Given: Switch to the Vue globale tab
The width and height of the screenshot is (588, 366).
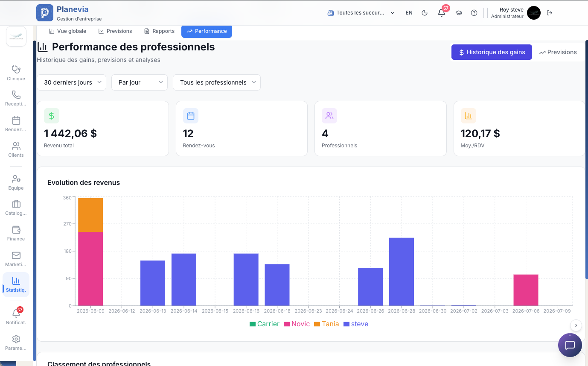Looking at the screenshot, I should [x=67, y=31].
